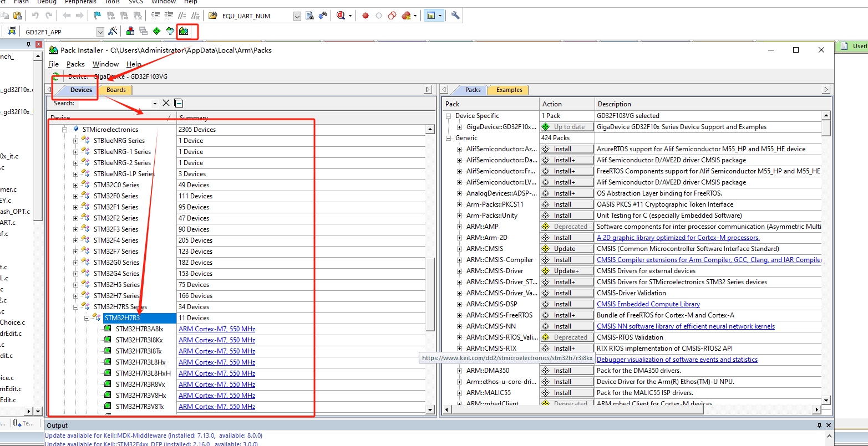Expand the STM32F1 Series node
This screenshot has width=868, height=446.
pos(76,207)
